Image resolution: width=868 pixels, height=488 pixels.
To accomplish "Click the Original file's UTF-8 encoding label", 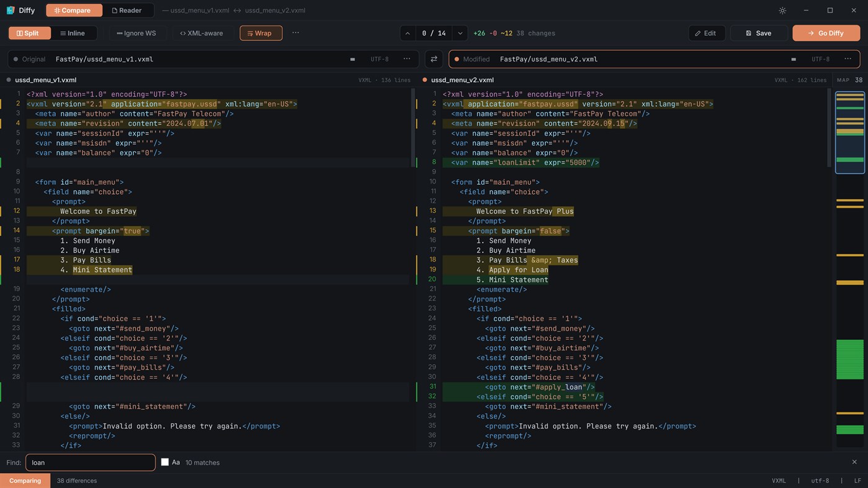I will point(380,60).
